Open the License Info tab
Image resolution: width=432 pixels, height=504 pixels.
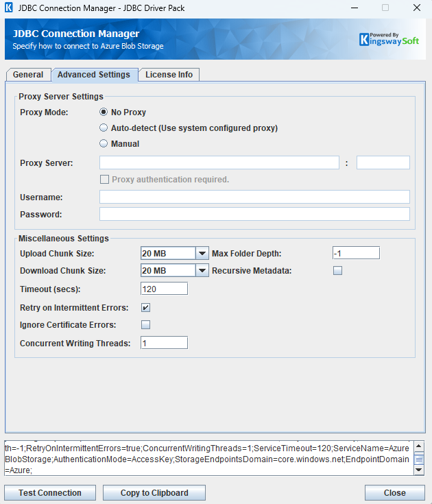[x=169, y=75]
